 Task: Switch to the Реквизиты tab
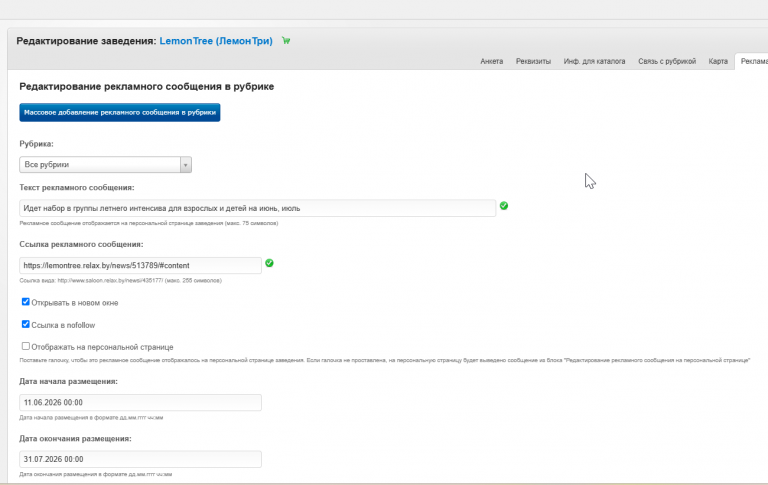point(533,61)
